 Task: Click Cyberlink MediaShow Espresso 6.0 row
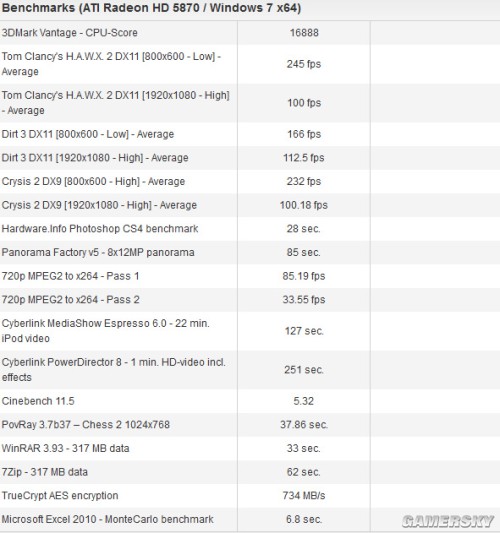(250, 331)
